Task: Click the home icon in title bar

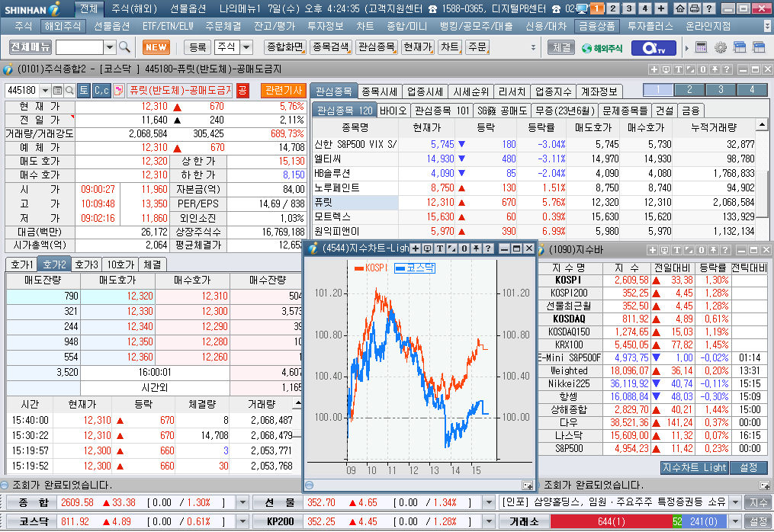Action: tap(679, 8)
